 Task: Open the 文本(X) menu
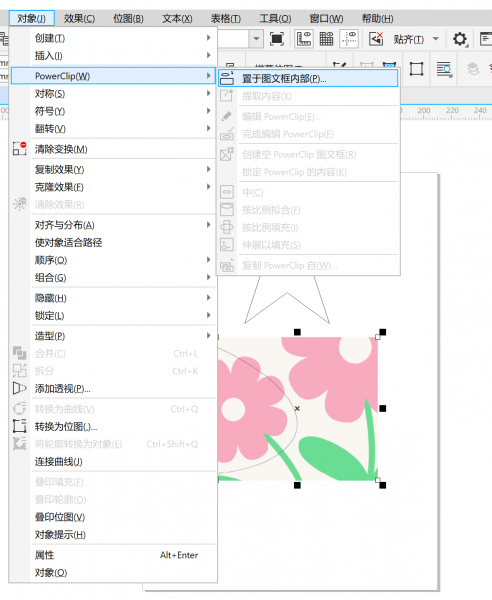(177, 18)
